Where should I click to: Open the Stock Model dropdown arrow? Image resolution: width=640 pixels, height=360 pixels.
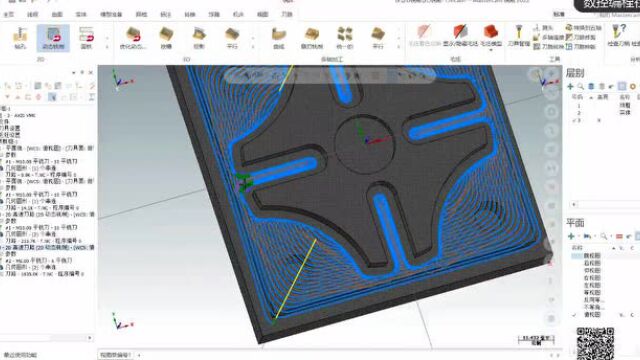[x=491, y=50]
